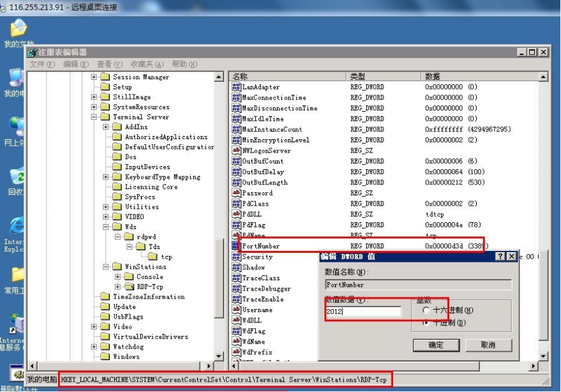Collapse the Terminal Server tree node

coord(94,117)
